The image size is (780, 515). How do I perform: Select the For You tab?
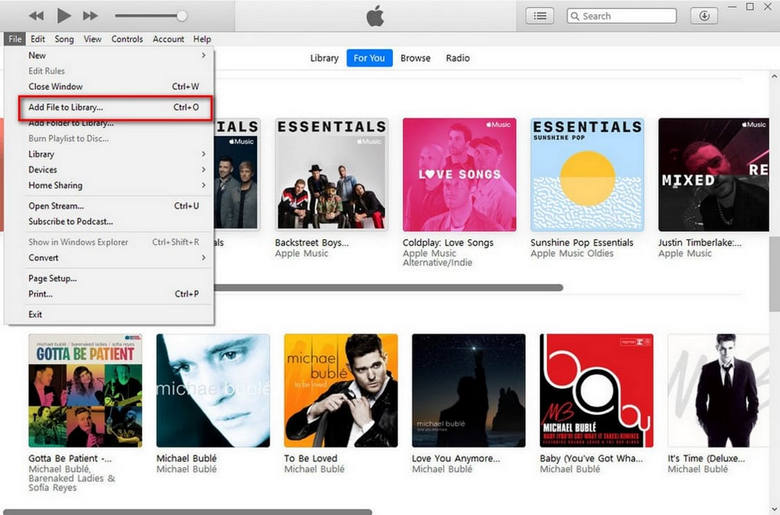[369, 58]
